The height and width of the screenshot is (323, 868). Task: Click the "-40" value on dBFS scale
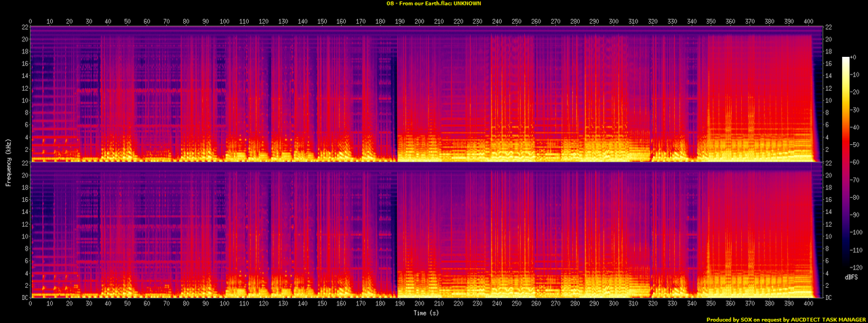point(855,127)
